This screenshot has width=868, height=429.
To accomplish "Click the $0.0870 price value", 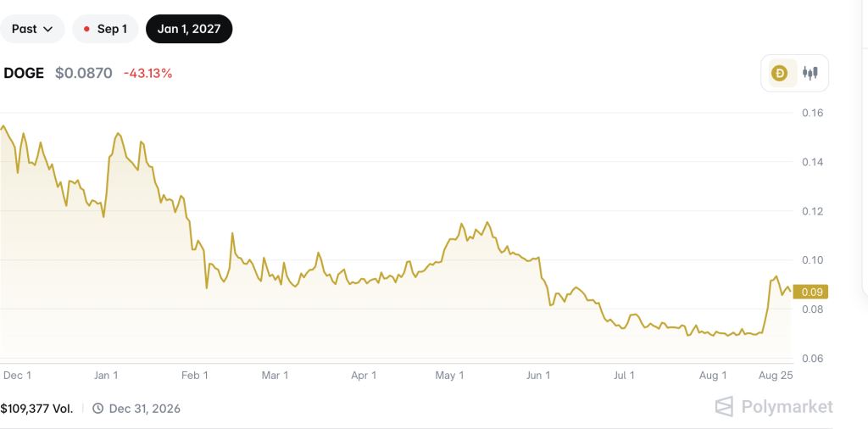I will (x=84, y=73).
